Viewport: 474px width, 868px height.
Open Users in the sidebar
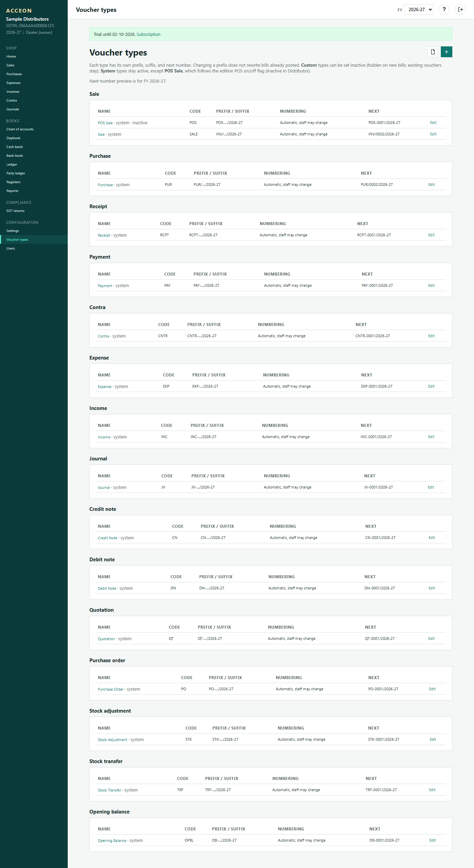(10, 248)
